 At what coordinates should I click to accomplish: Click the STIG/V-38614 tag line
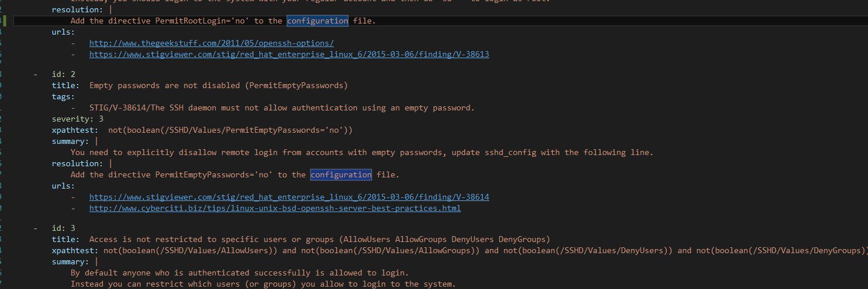tap(282, 107)
